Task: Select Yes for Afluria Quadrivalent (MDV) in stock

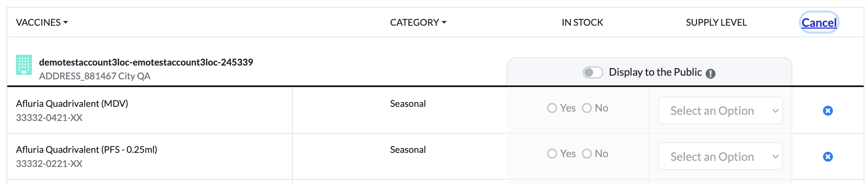Action: [x=552, y=108]
